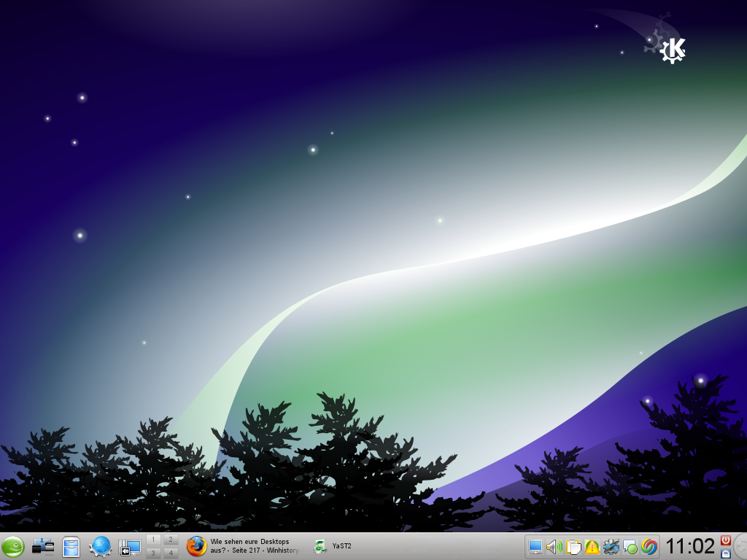The width and height of the screenshot is (747, 560).
Task: Activate the YaST2 taskbar entry
Action: point(334,546)
